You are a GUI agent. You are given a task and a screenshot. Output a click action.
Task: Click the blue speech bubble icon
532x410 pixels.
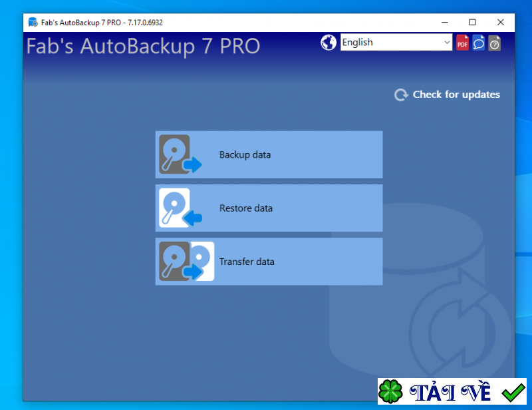(478, 43)
